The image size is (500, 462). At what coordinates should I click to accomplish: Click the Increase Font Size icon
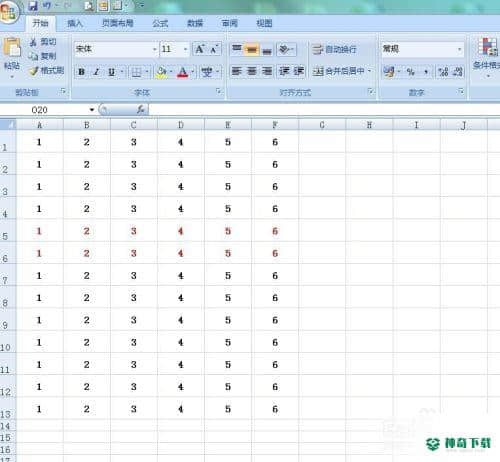pyautogui.click(x=200, y=49)
